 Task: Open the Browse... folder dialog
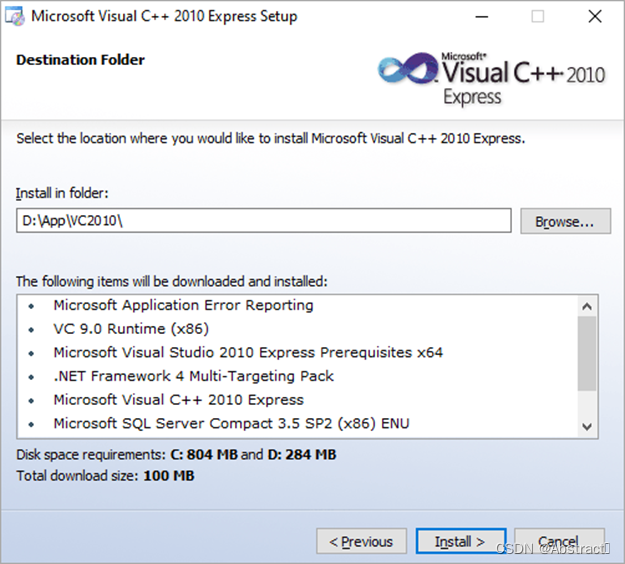(565, 221)
